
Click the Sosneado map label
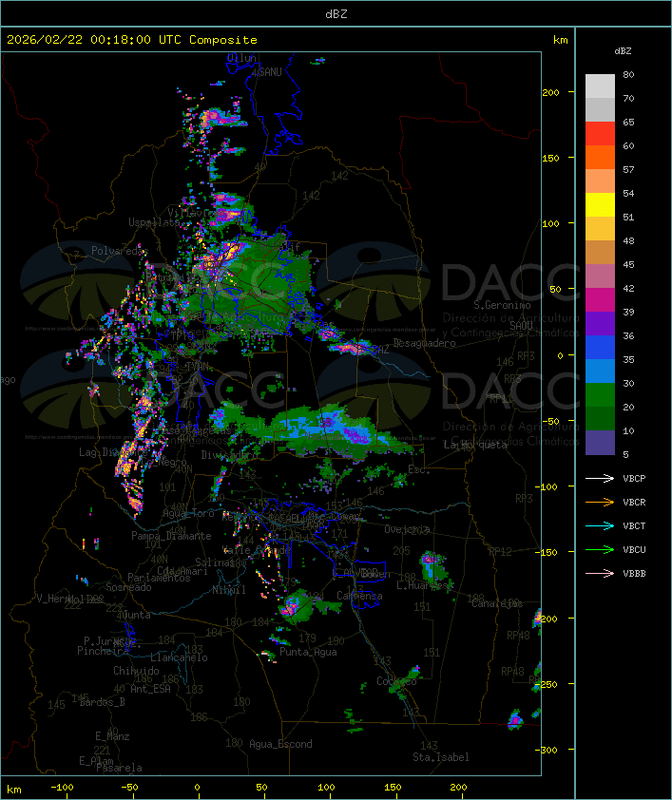coord(128,587)
